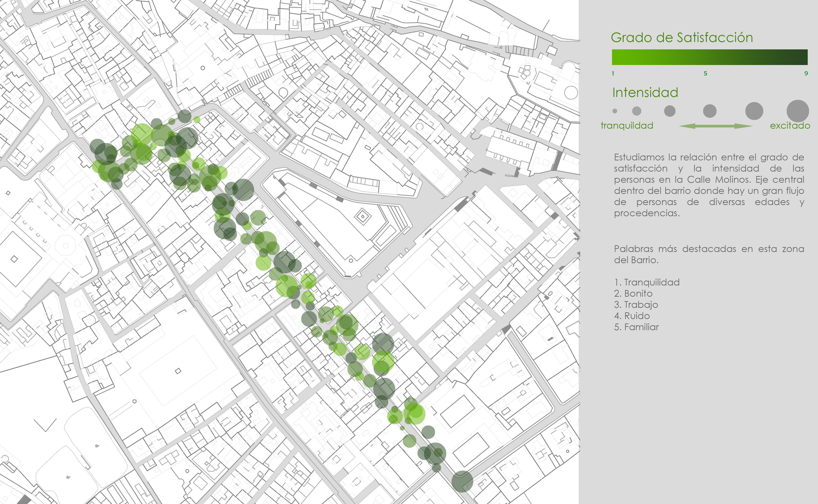818x504 pixels.
Task: Click list item '1. Tranquilidad'
Action: click(647, 282)
